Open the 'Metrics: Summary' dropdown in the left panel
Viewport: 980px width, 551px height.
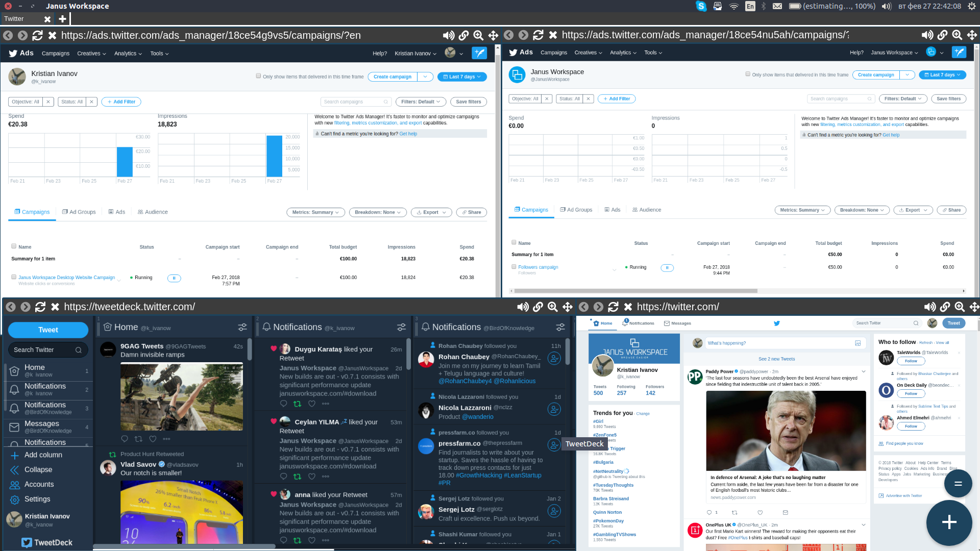(315, 213)
